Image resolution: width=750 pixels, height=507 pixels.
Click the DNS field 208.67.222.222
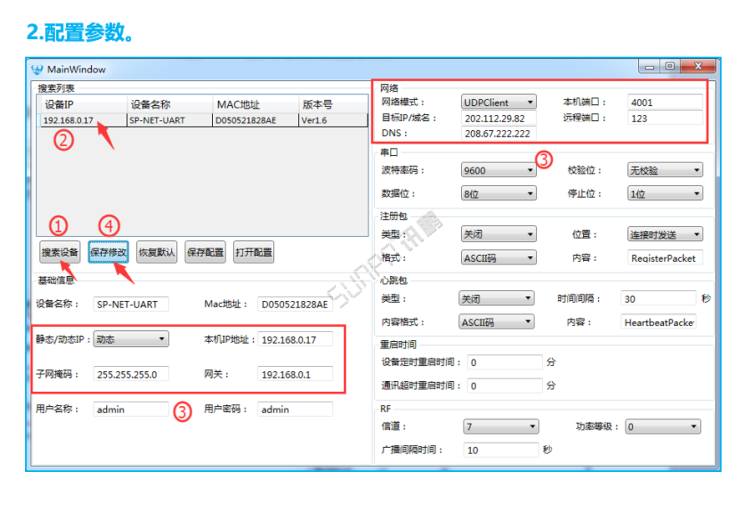(x=498, y=133)
